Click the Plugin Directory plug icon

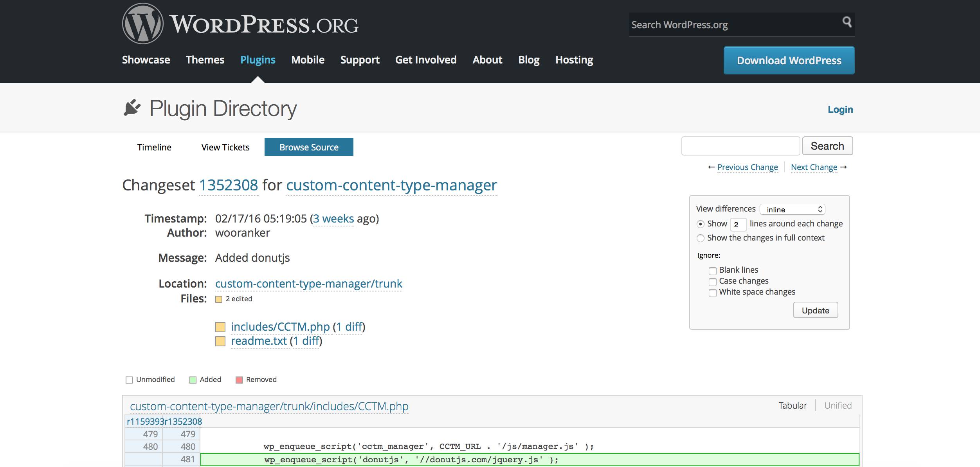coord(132,108)
